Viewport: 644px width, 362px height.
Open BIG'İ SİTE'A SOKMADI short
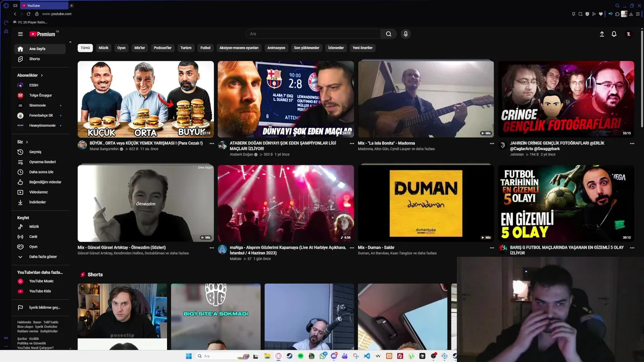point(215,317)
